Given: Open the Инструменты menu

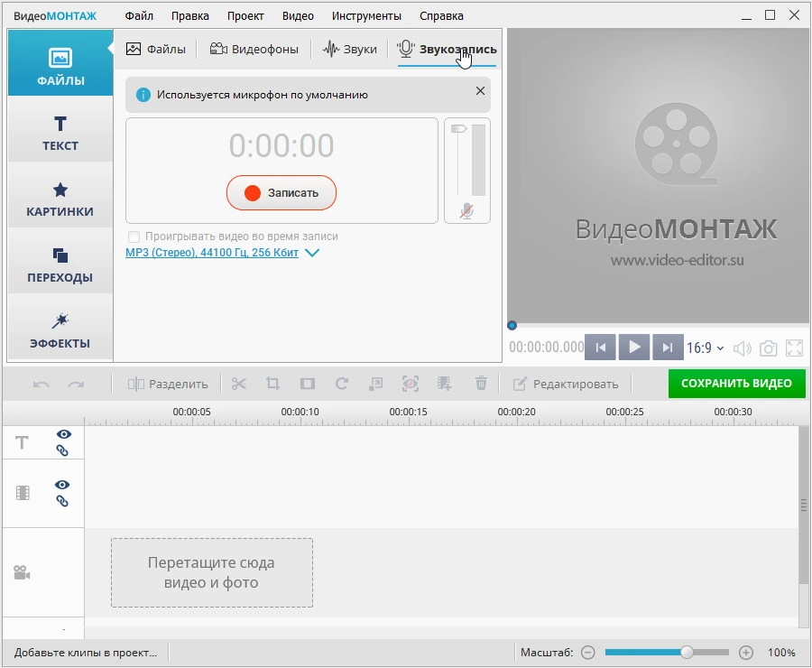Looking at the screenshot, I should tap(366, 16).
